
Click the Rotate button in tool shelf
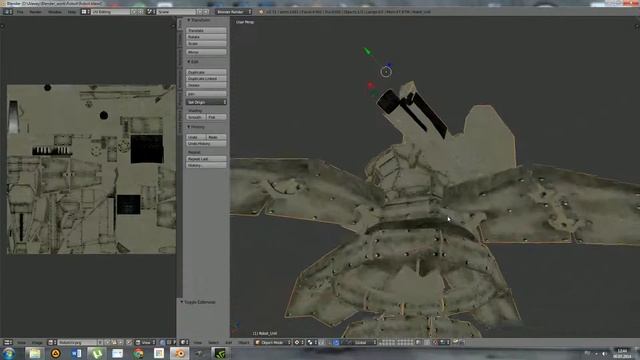(206, 37)
